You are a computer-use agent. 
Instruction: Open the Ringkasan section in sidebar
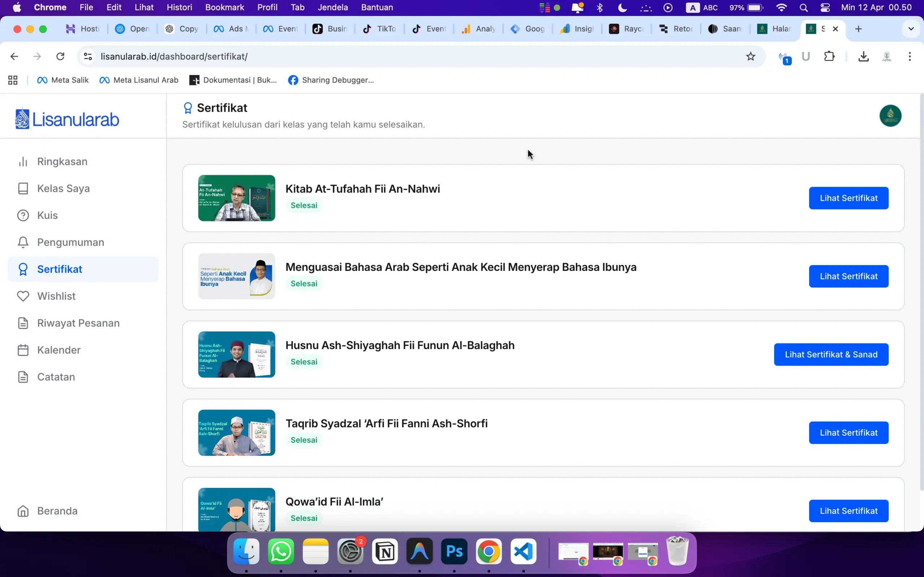[x=62, y=161]
